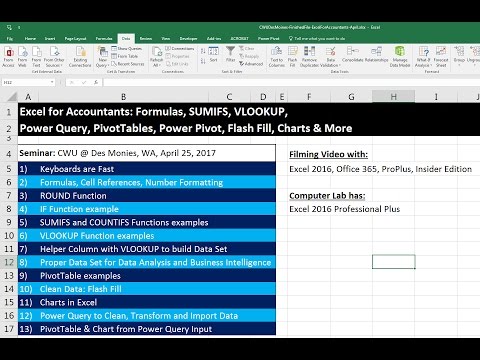This screenshot has width=480, height=360.
Task: Click the Forecast Sheet icon
Action: tap(441, 56)
